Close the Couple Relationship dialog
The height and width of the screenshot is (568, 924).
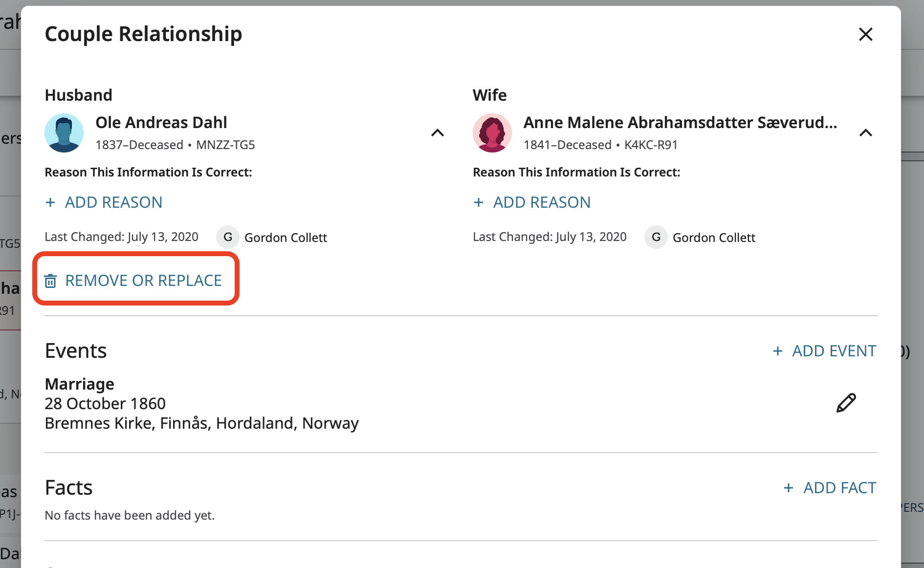pyautogui.click(x=865, y=34)
